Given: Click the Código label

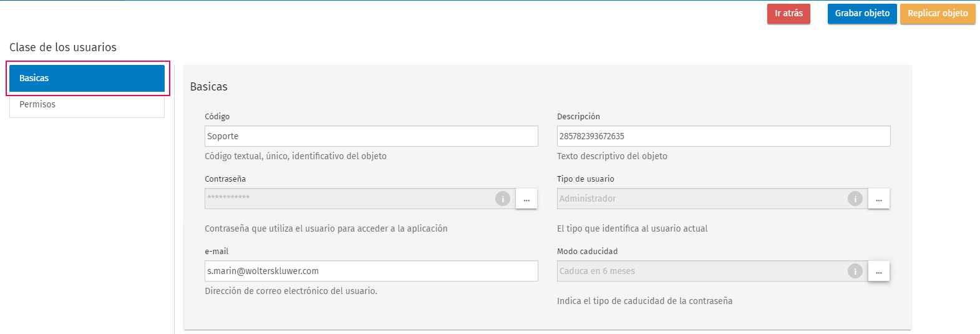Looking at the screenshot, I should (217, 117).
